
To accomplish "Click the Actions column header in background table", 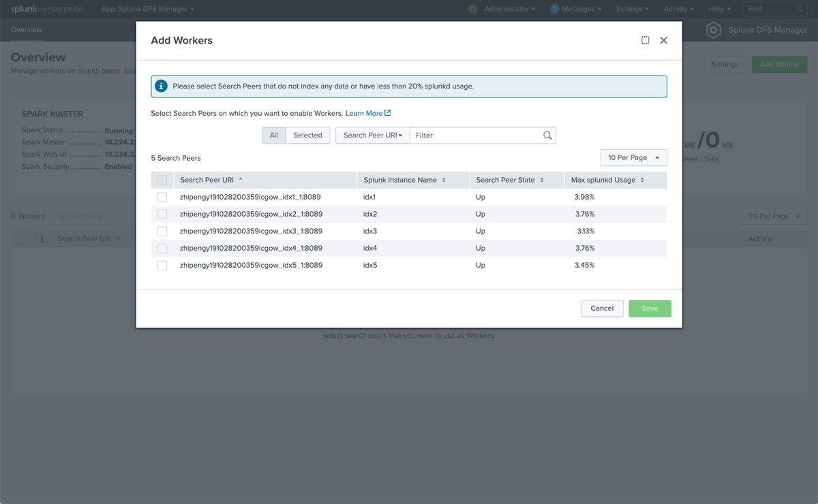I will (x=760, y=238).
